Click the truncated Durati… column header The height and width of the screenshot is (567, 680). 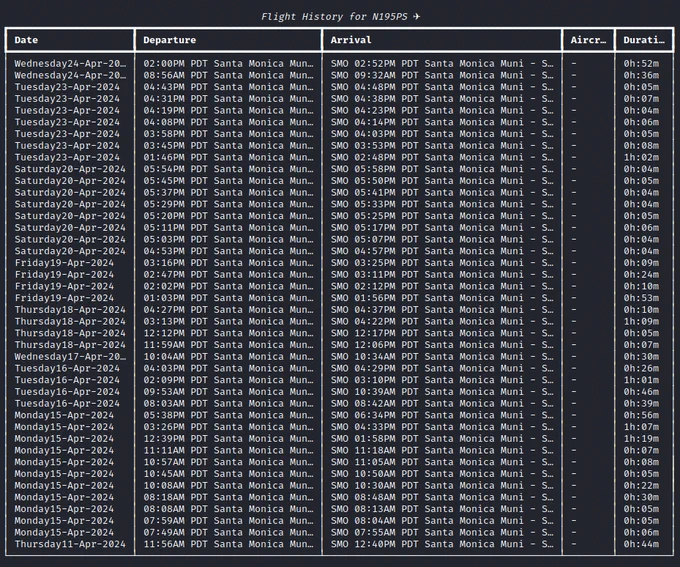click(x=644, y=40)
